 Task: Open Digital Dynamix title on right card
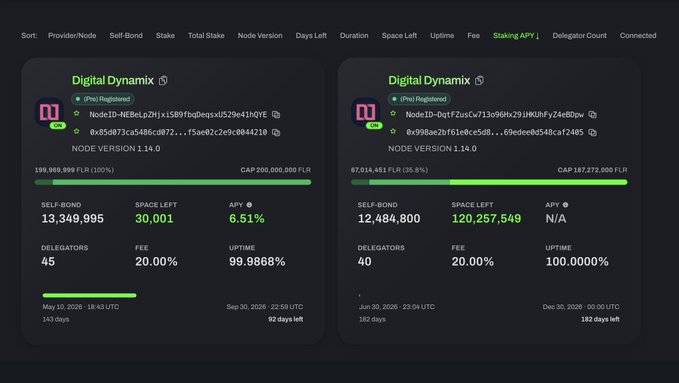pyautogui.click(x=429, y=81)
